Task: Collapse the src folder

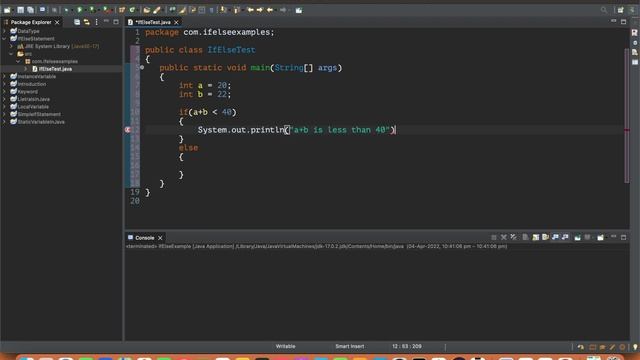Action: [11, 53]
